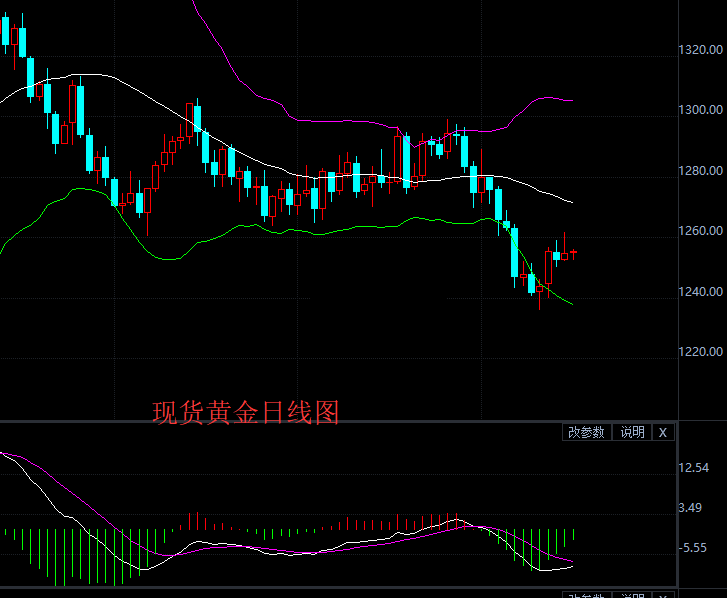Open the 说明 description for the indicator

coord(632,432)
